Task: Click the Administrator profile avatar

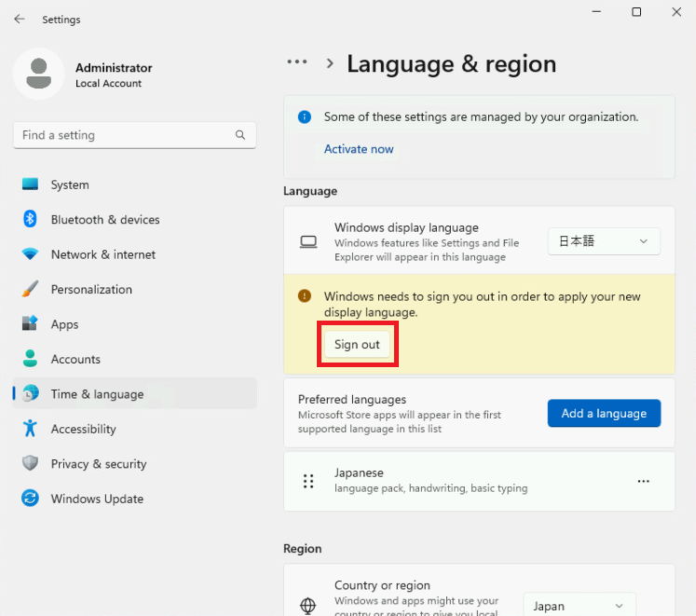Action: pyautogui.click(x=38, y=74)
